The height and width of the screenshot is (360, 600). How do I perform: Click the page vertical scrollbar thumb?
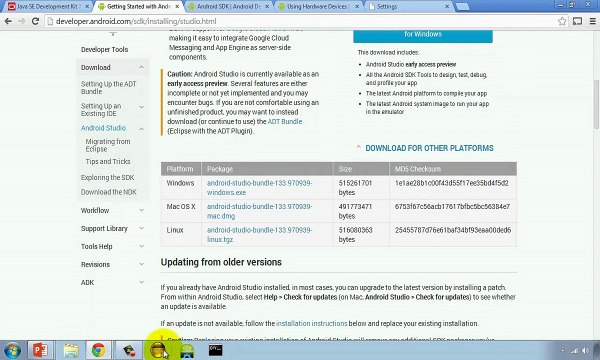tap(597, 104)
